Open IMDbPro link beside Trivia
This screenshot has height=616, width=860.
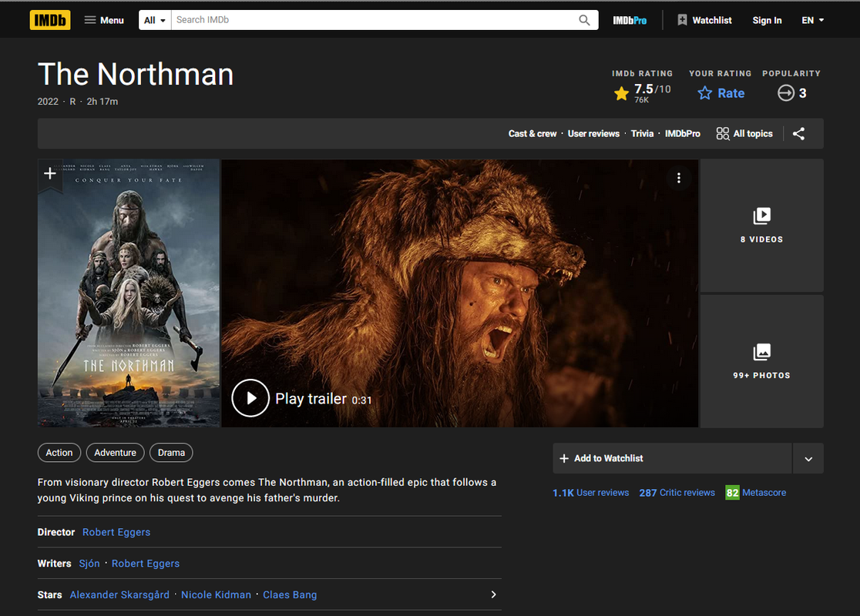[682, 134]
